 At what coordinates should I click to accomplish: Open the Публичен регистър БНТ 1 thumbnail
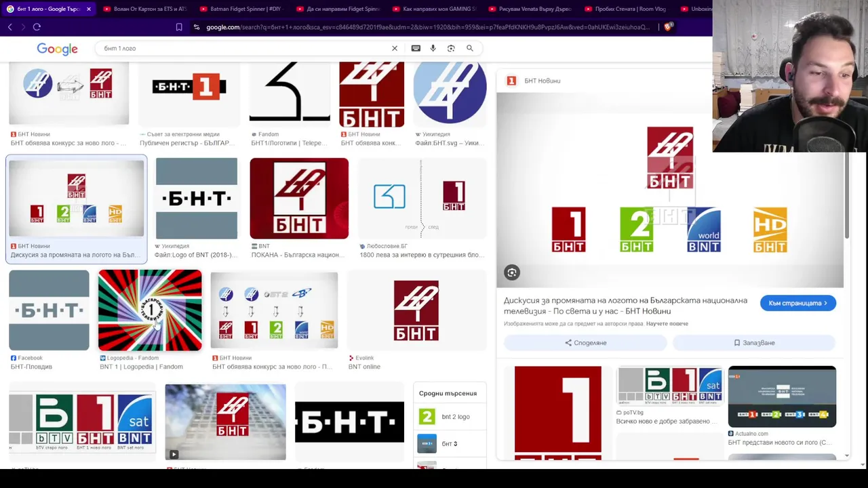click(189, 94)
